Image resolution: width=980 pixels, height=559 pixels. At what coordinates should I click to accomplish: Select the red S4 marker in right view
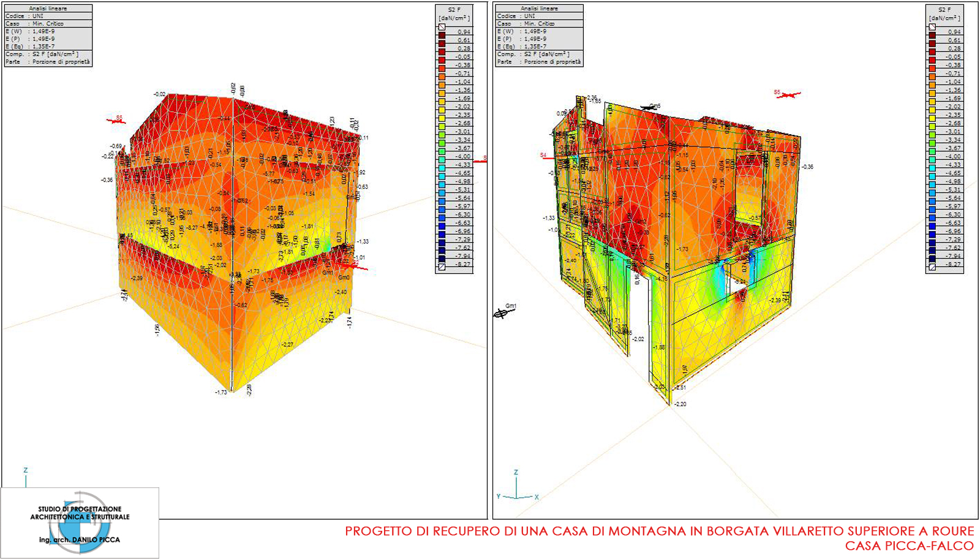click(x=546, y=156)
